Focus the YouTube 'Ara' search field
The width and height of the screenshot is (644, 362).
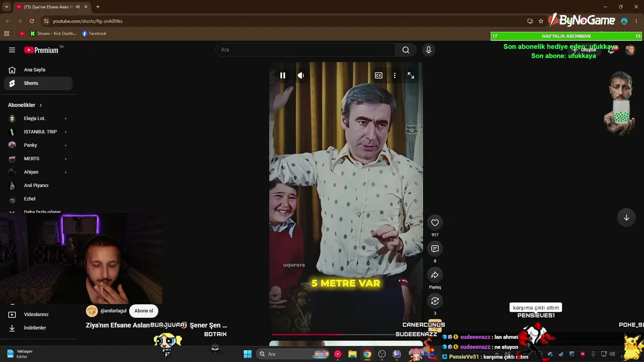click(306, 50)
